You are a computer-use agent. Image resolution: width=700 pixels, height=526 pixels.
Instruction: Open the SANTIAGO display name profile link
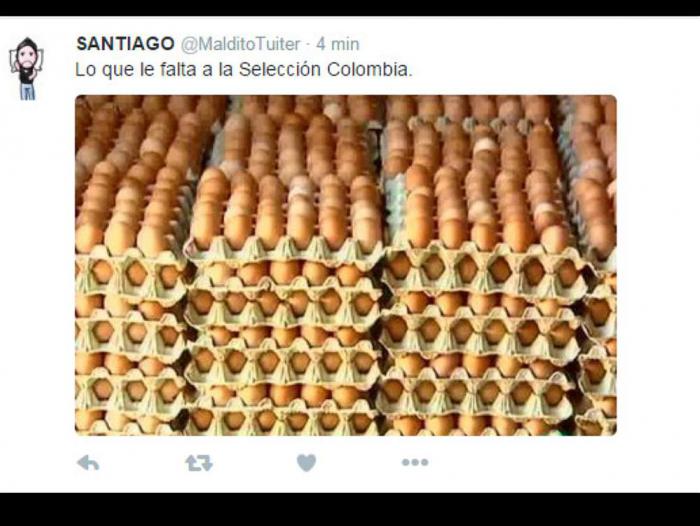click(125, 44)
